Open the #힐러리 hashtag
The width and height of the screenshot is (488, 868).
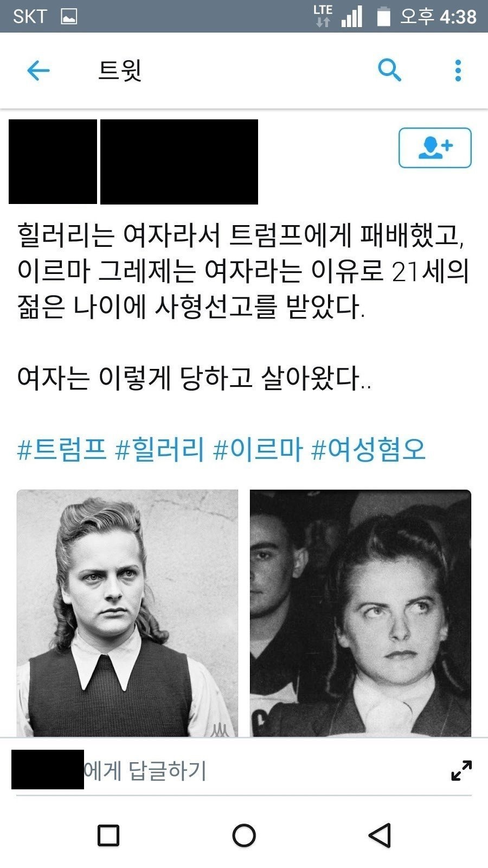point(160,450)
